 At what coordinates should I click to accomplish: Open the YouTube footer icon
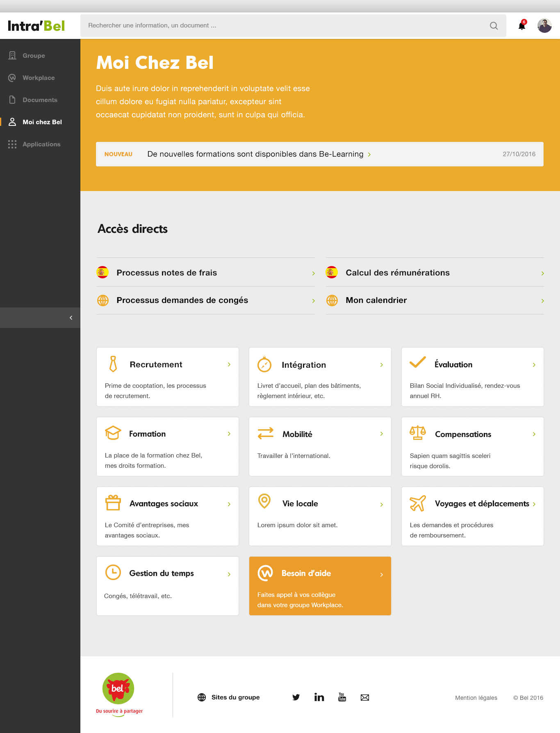tap(342, 697)
